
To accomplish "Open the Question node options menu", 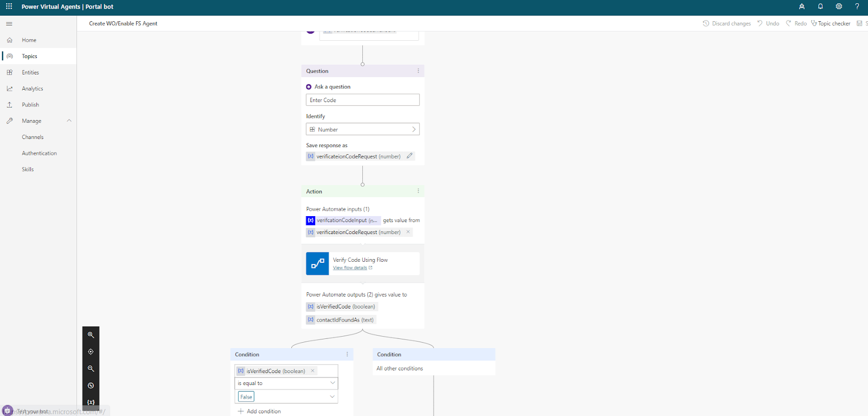I will [x=418, y=71].
